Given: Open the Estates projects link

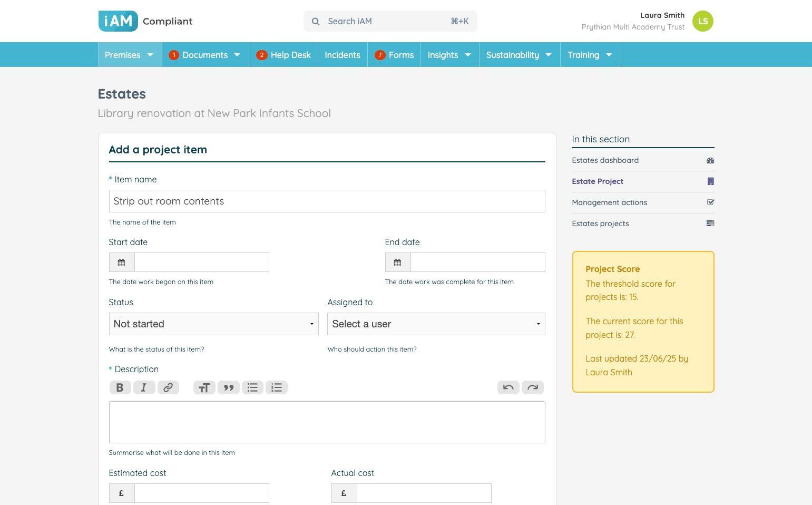Looking at the screenshot, I should tap(601, 224).
